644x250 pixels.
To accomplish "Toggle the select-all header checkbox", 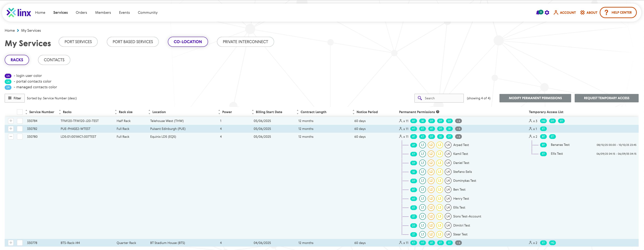I will click(x=20, y=112).
